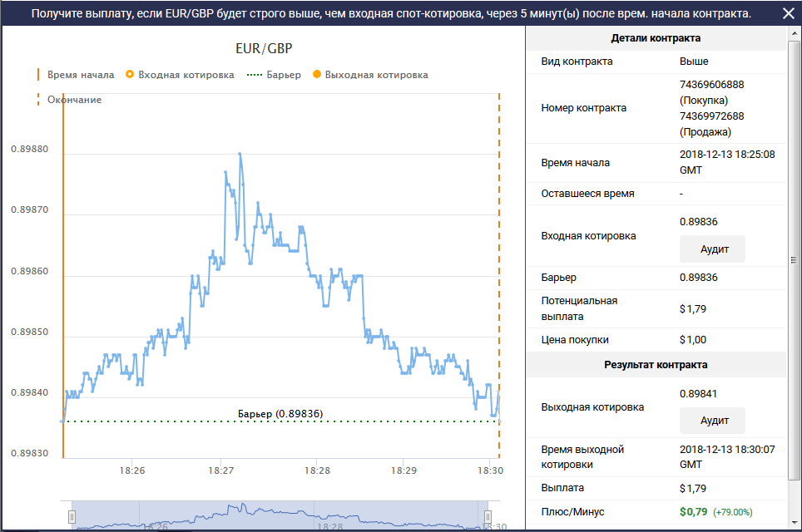This screenshot has width=802, height=532.
Task: Click Аудит button for exit spot quote
Action: click(x=712, y=420)
